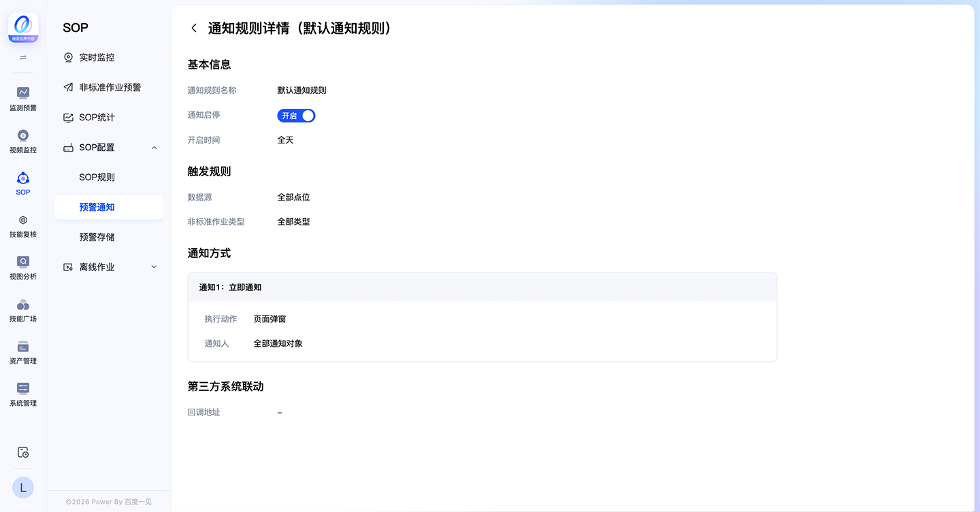Open the user avatar L
Image resolution: width=980 pixels, height=512 pixels.
[x=23, y=488]
